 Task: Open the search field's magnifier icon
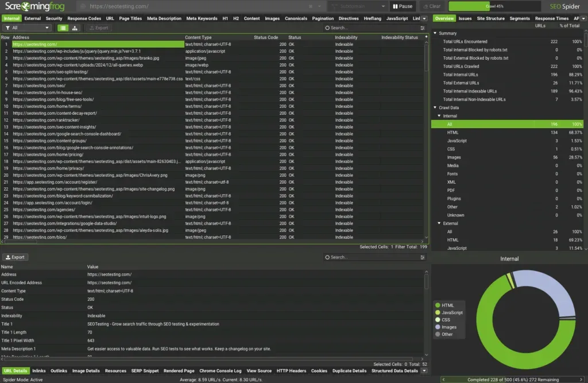[x=328, y=28]
